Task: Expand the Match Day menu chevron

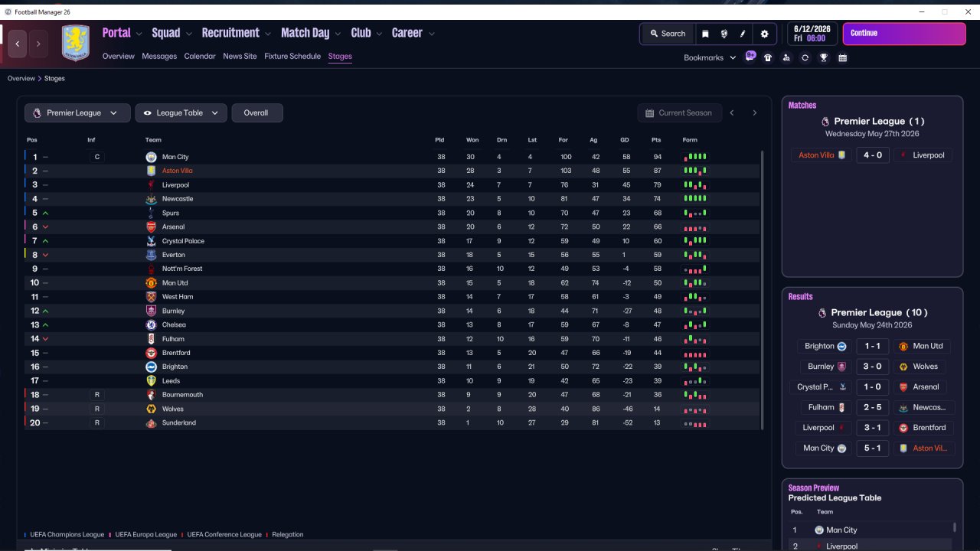Action: [338, 34]
